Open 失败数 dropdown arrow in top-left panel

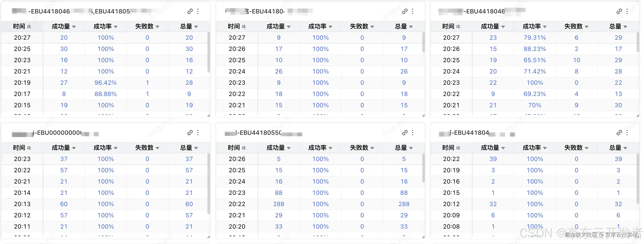(x=157, y=27)
